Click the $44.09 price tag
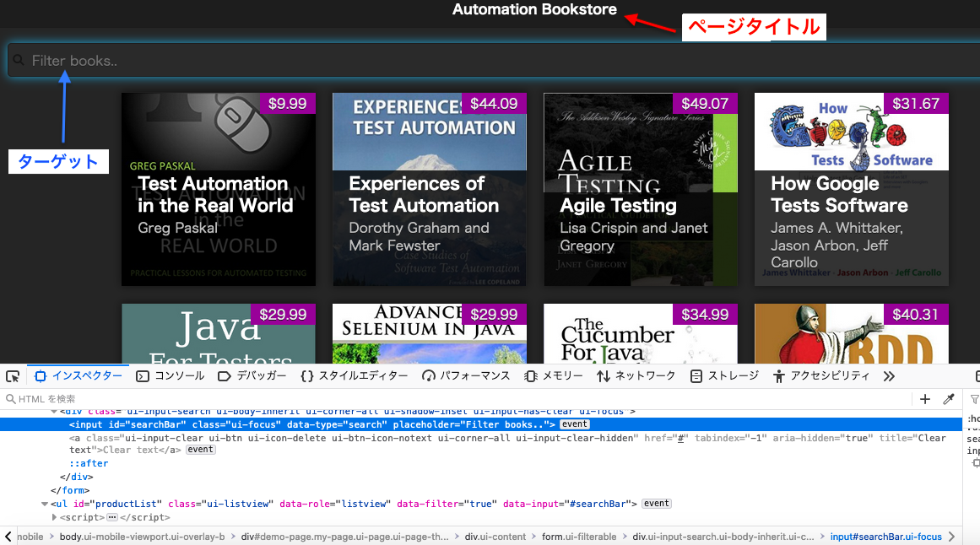 494,104
